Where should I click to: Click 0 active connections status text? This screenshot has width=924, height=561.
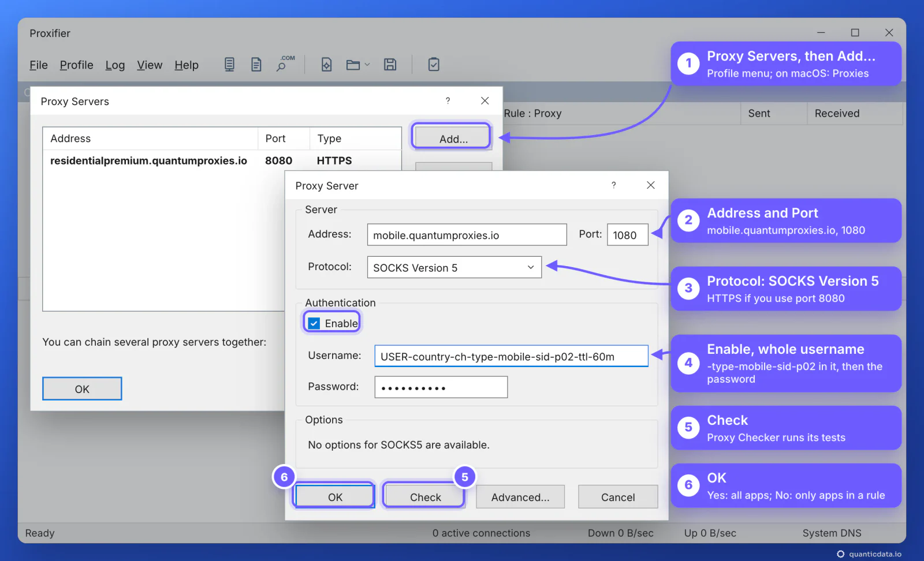(x=481, y=533)
